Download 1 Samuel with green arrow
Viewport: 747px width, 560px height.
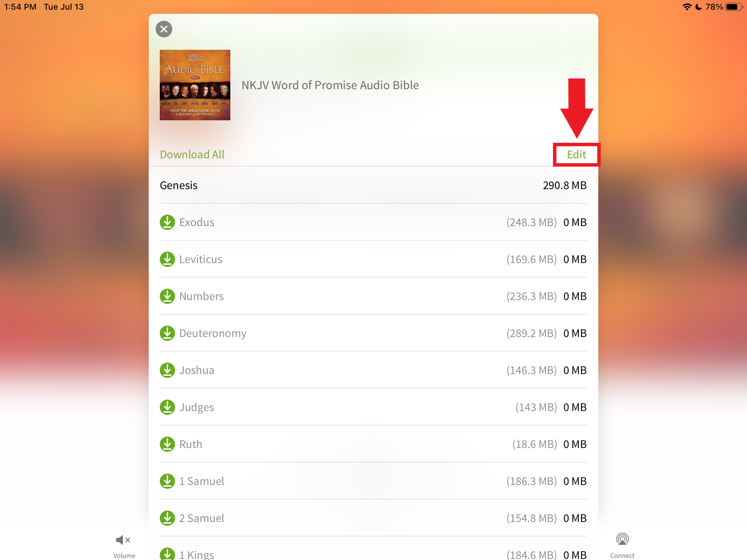pyautogui.click(x=167, y=481)
